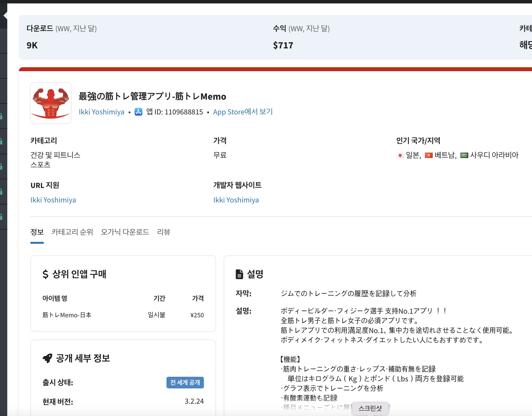This screenshot has height=416, width=532.
Task: Open the Ikki Yoshimiya link under 개발자 웹사이트
Action: pos(236,200)
